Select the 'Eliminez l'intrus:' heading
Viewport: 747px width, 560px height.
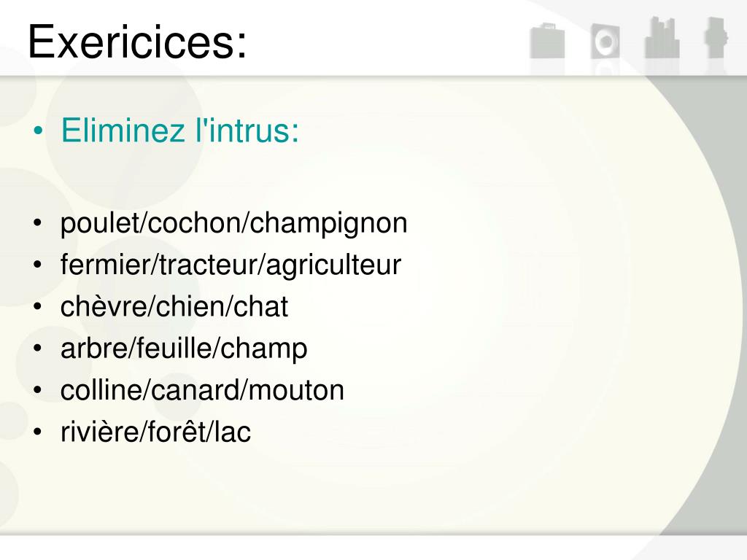(x=180, y=130)
